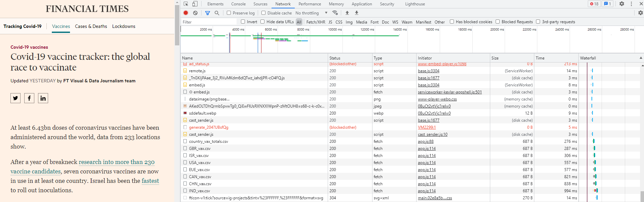Click the remote.js script file icon
Viewport: 644px width, 202px height.
[185, 71]
